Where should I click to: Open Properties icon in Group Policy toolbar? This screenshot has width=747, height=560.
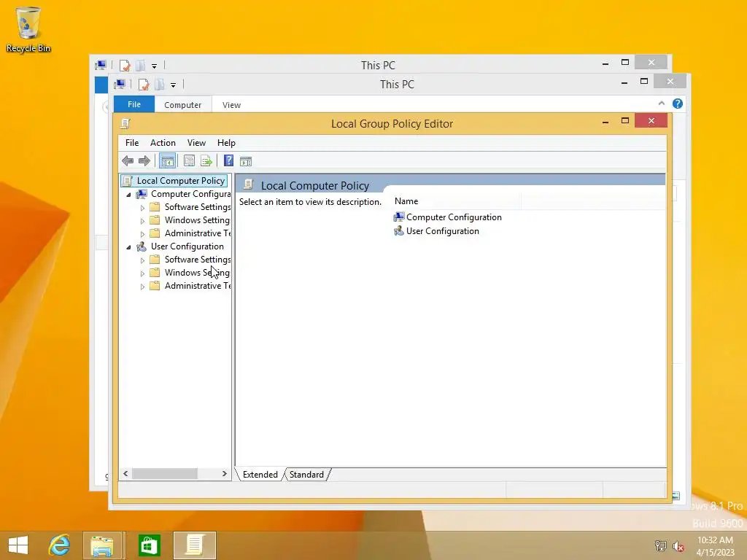189,161
